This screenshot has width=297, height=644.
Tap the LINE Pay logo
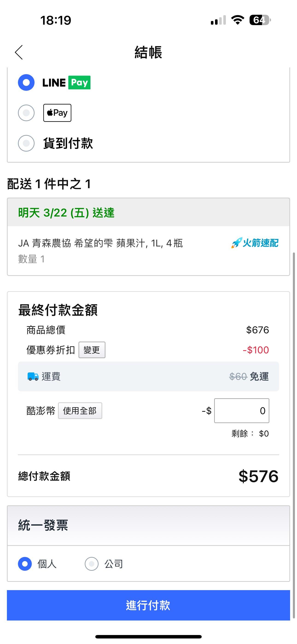[66, 82]
